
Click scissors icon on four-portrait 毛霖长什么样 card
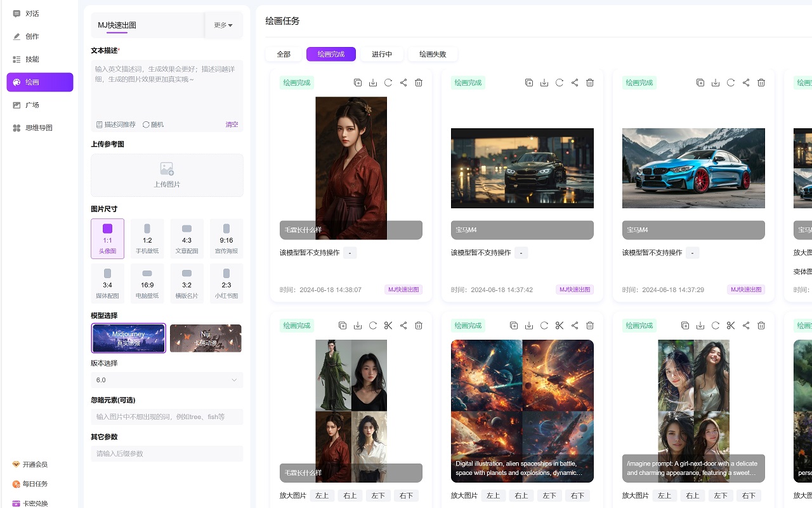(x=388, y=326)
